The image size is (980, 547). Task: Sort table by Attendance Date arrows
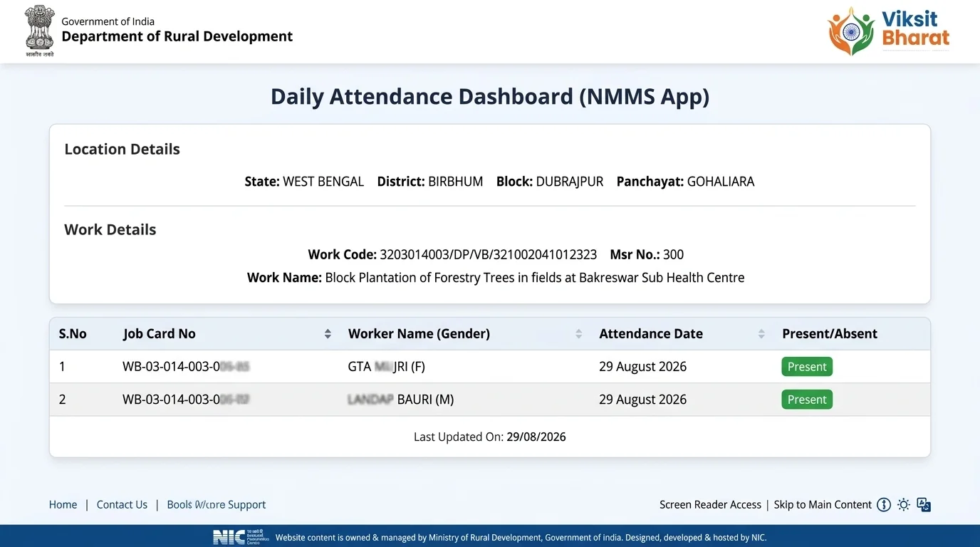click(761, 334)
